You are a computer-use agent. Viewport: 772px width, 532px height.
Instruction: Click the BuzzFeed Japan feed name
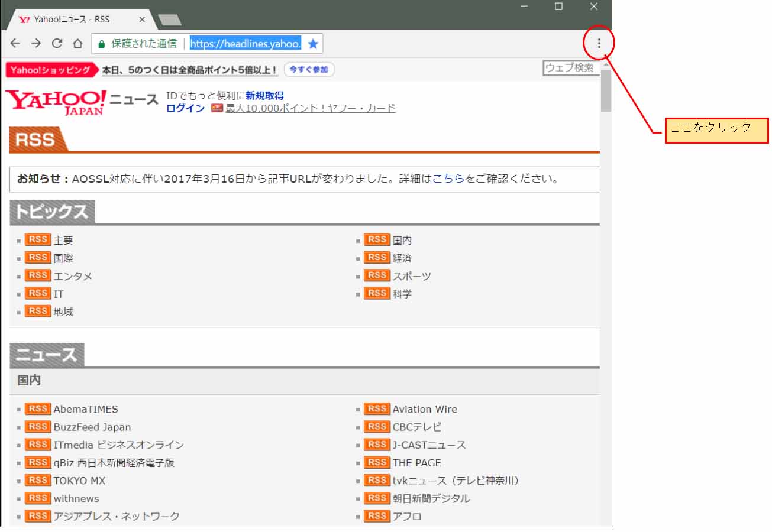click(x=92, y=427)
